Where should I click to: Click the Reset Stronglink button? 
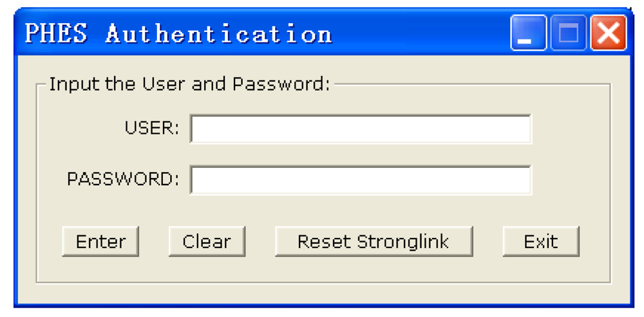pyautogui.click(x=374, y=242)
